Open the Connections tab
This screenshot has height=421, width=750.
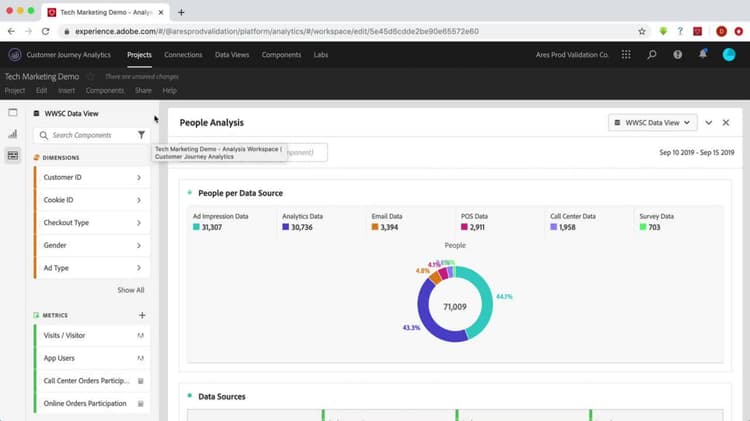(x=183, y=55)
